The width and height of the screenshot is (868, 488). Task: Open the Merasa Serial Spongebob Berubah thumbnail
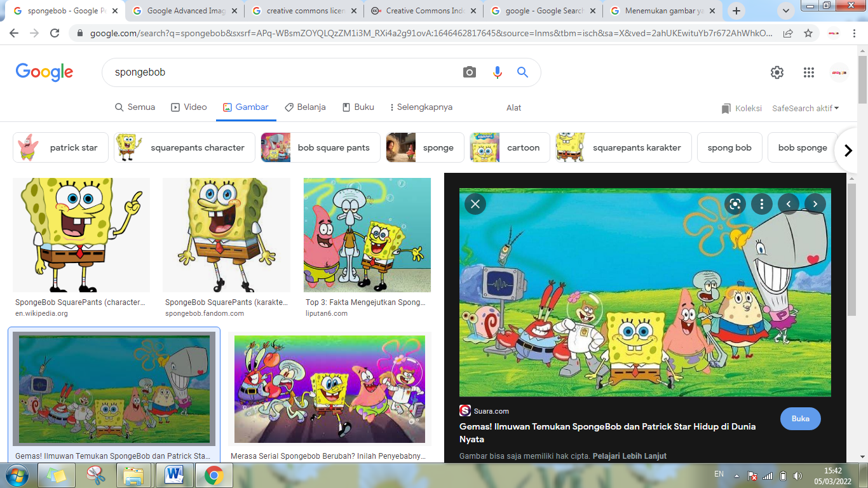pos(330,389)
